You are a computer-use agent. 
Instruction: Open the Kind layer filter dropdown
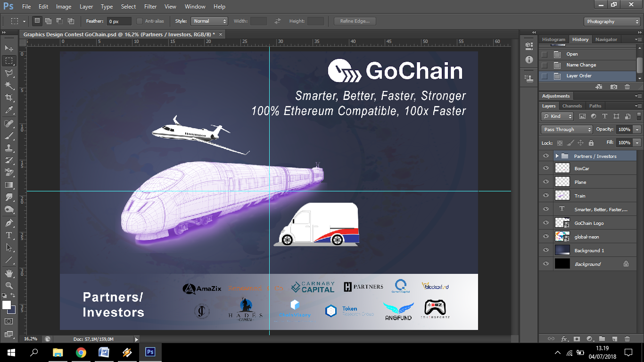click(557, 116)
